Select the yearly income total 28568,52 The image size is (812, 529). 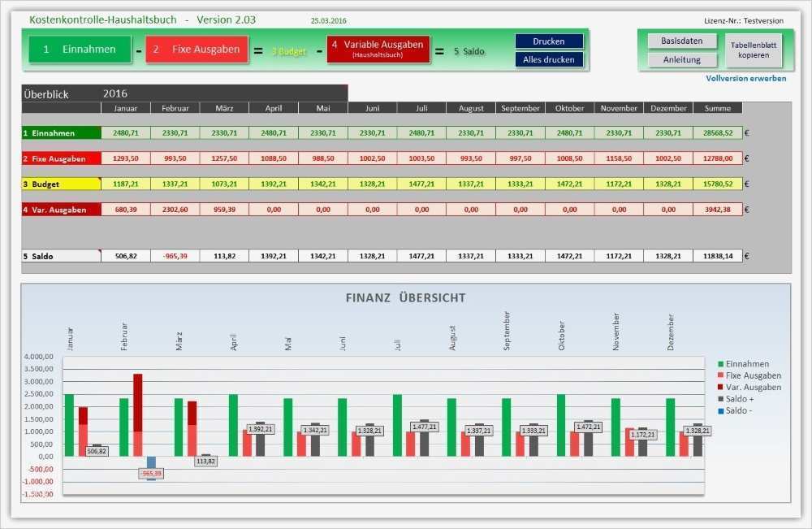click(719, 131)
